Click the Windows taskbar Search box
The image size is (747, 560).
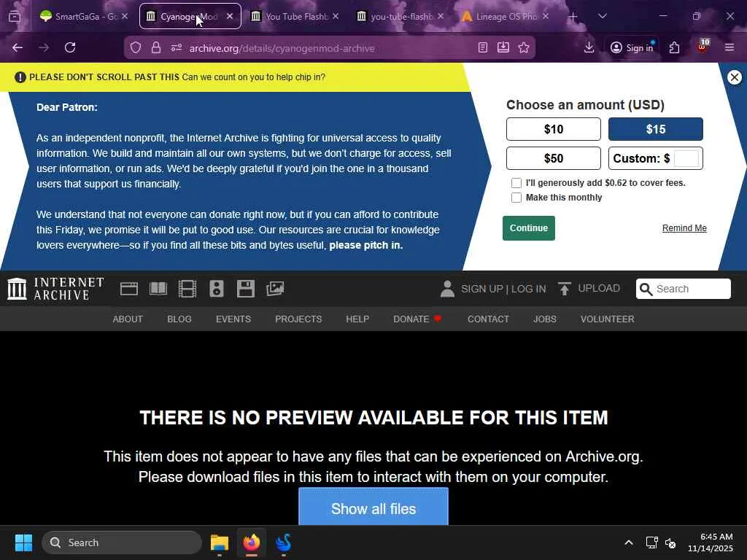tap(122, 542)
